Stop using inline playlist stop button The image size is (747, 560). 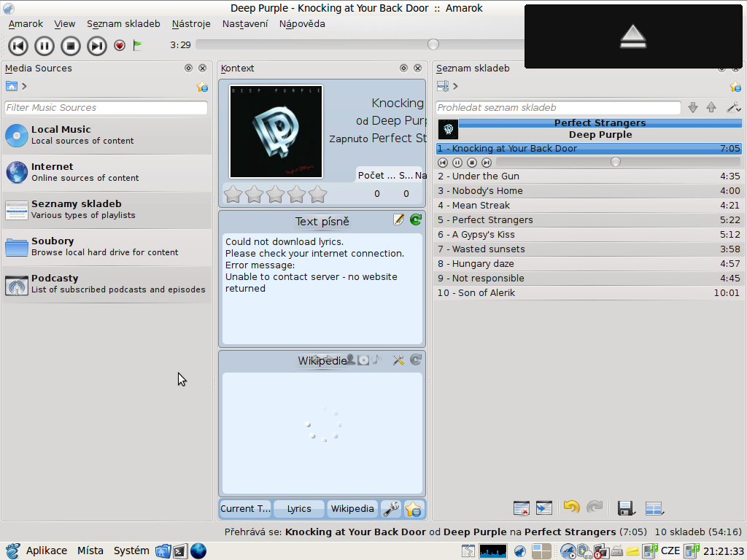(x=472, y=163)
